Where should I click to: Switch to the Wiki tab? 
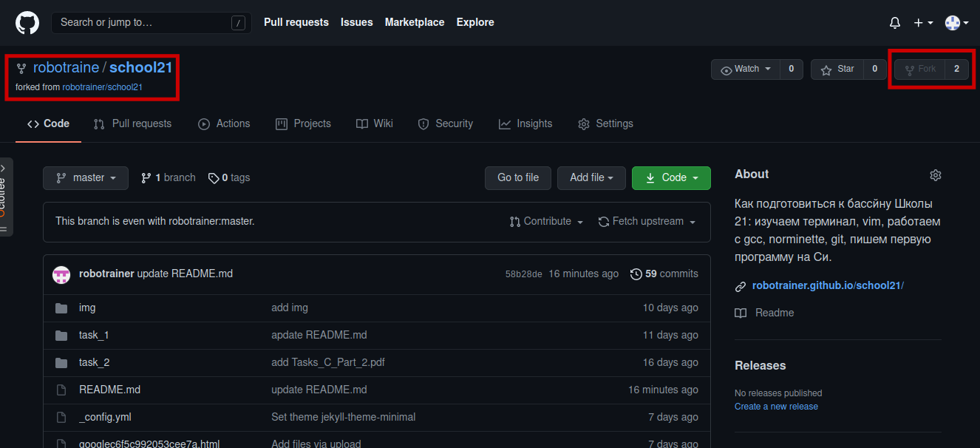tap(374, 123)
